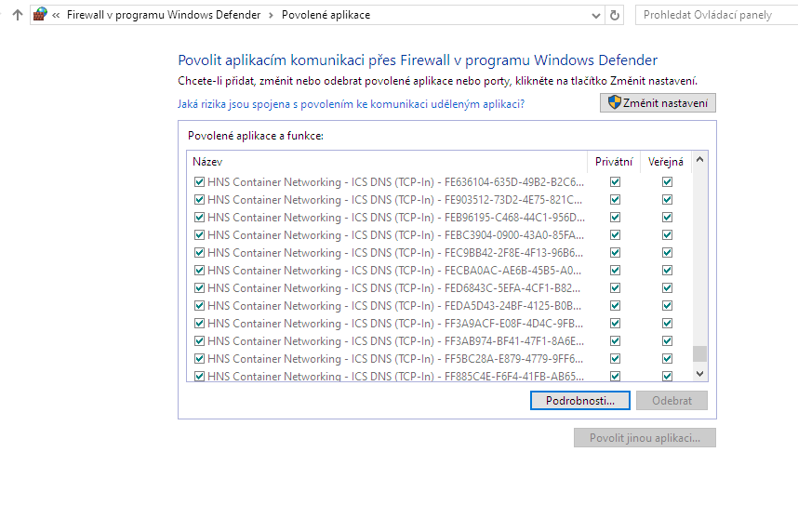Image resolution: width=798 pixels, height=532 pixels.
Task: Toggle Privátní checkbox for FE903512-73D2 entry
Action: pos(616,200)
